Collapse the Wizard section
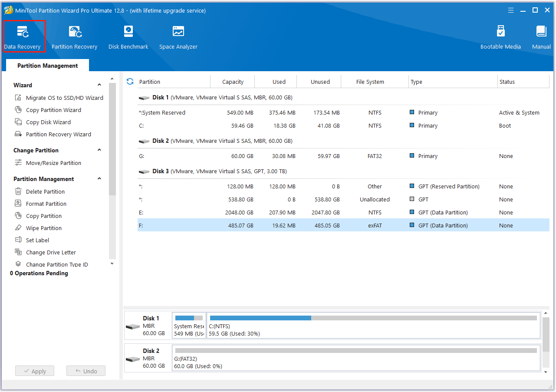 99,85
